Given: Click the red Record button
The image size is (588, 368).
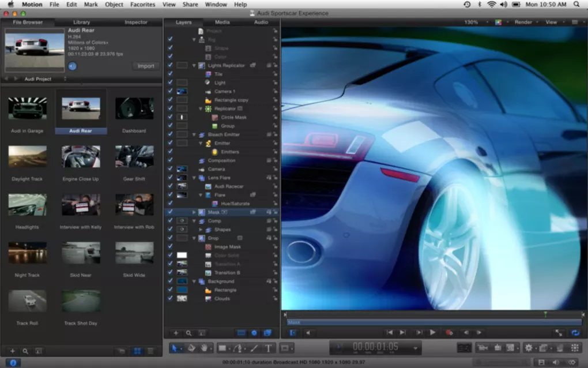Looking at the screenshot, I should click(449, 332).
